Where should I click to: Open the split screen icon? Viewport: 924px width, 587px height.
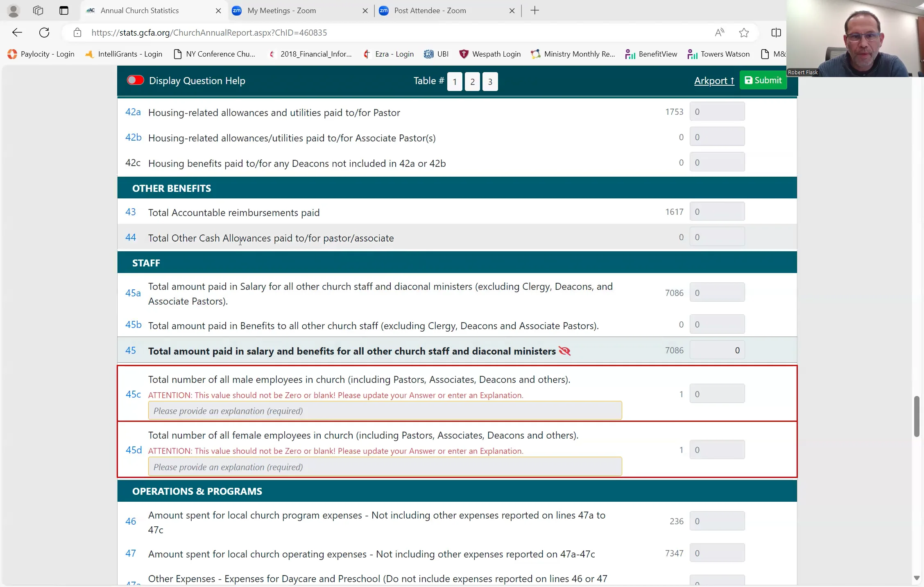[x=776, y=32]
